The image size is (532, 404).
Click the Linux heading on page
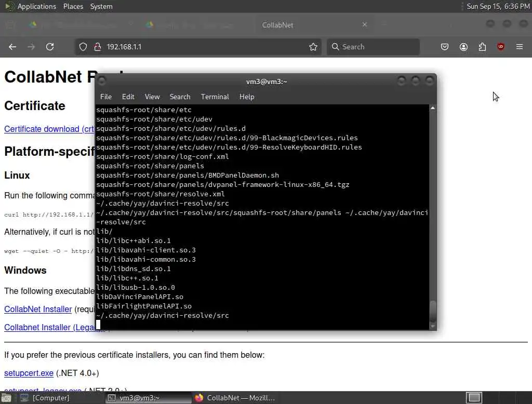17,176
